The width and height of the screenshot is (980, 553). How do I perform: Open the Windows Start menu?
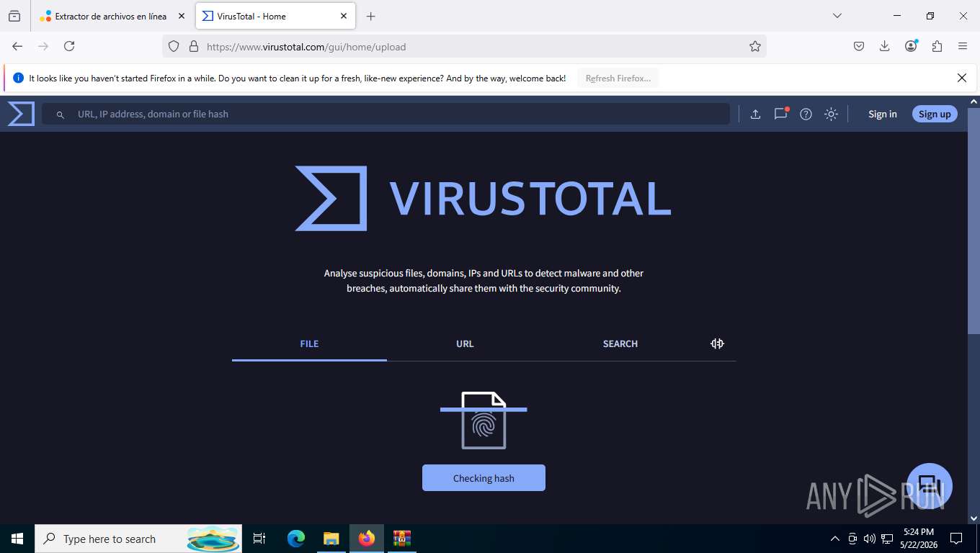(x=17, y=539)
